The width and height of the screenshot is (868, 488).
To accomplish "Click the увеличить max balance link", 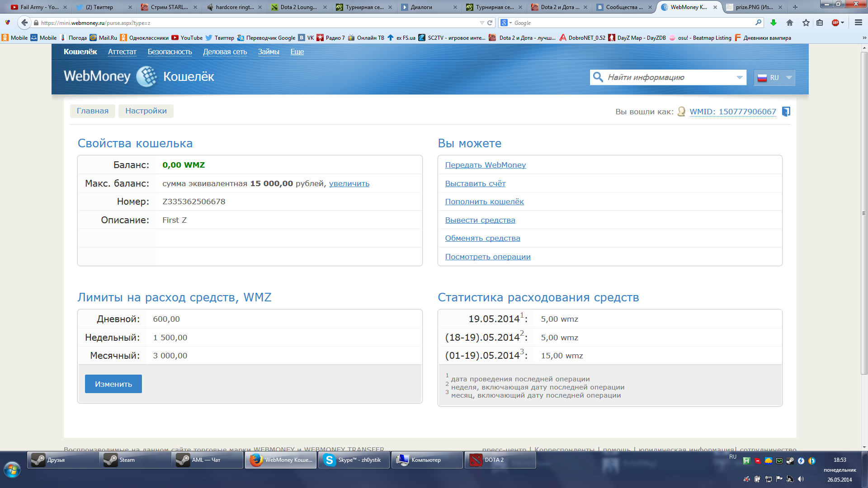I will (x=349, y=184).
